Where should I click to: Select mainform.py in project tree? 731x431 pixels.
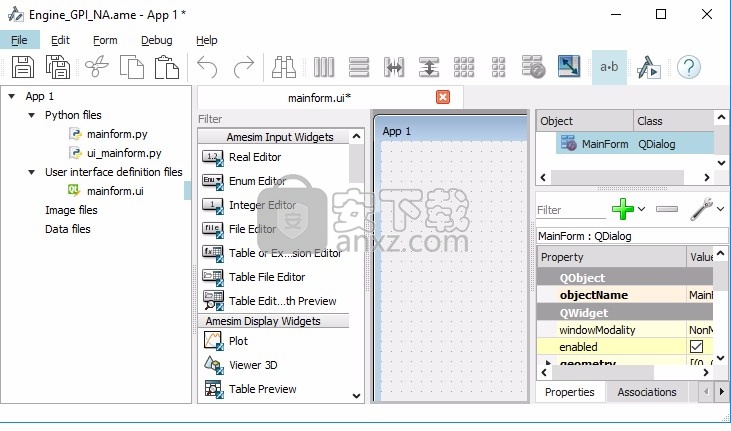[x=117, y=134]
